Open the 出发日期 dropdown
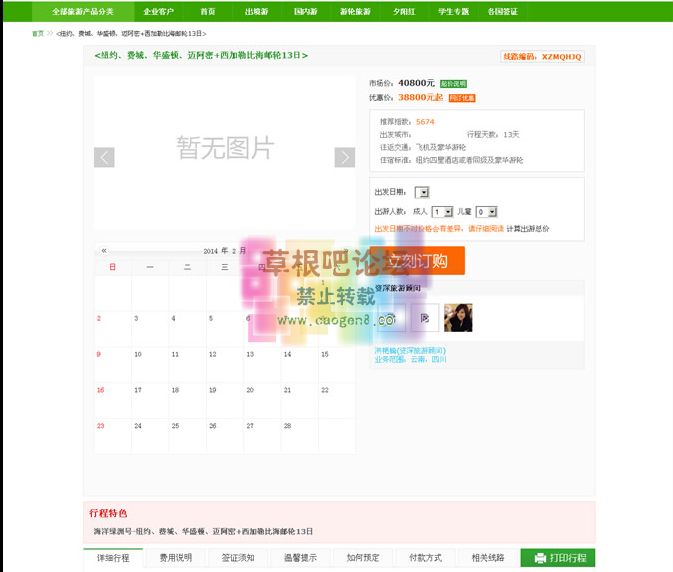Screen dimensions: 673x572 422,192
